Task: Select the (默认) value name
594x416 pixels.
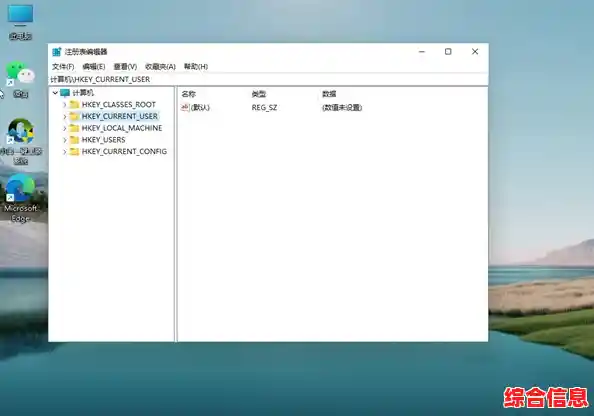Action: 200,108
